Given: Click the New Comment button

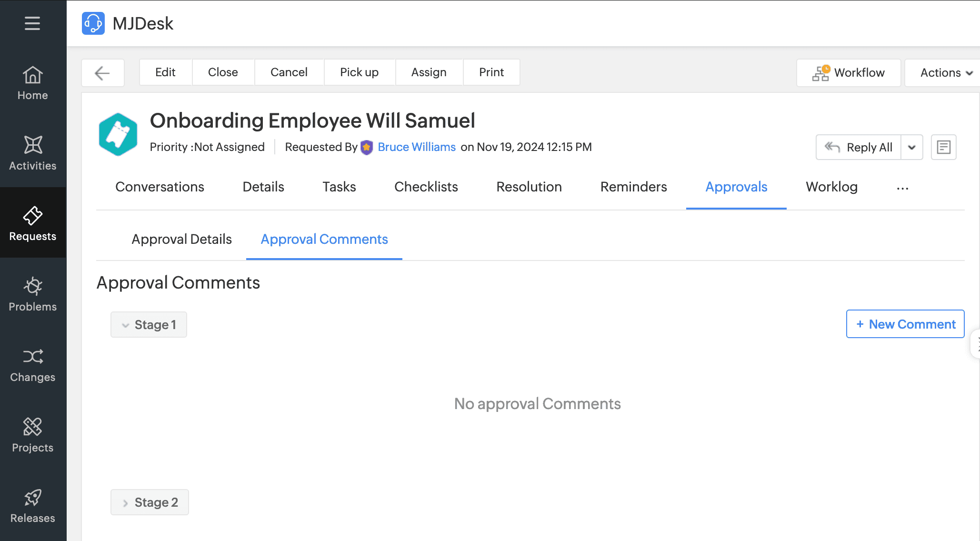Looking at the screenshot, I should pyautogui.click(x=905, y=324).
